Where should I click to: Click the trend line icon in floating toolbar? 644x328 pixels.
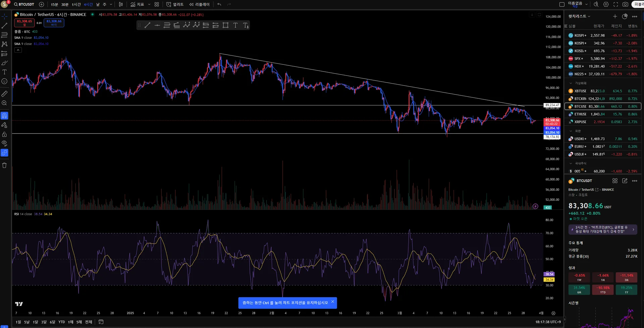pyautogui.click(x=147, y=25)
